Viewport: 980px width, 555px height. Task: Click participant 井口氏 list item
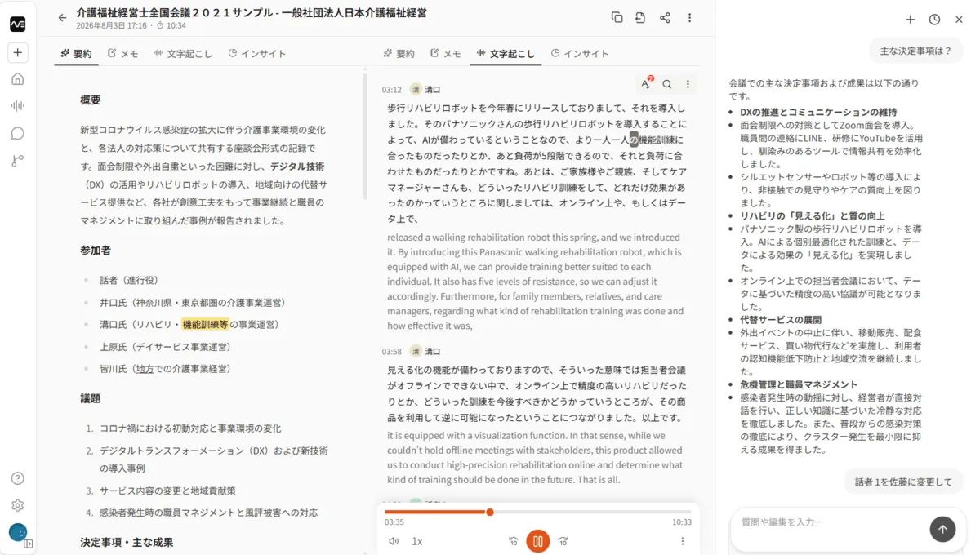pyautogui.click(x=192, y=303)
